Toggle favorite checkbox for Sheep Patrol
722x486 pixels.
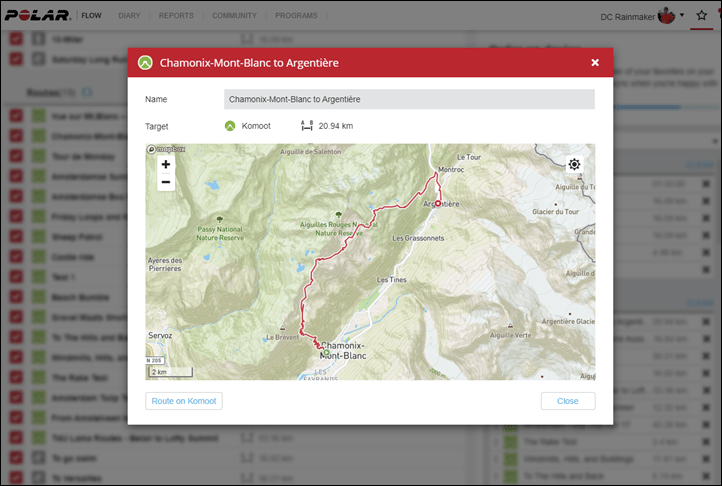click(16, 237)
